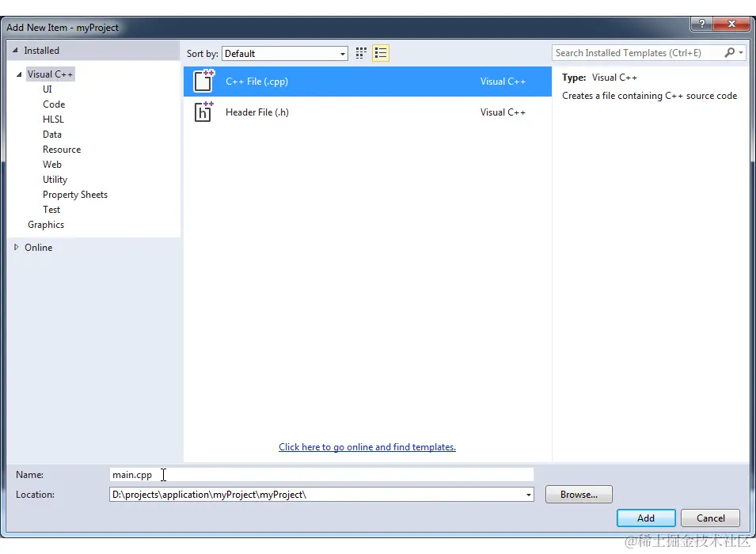This screenshot has width=756, height=554.
Task: Select the Online tree item
Action: click(39, 248)
